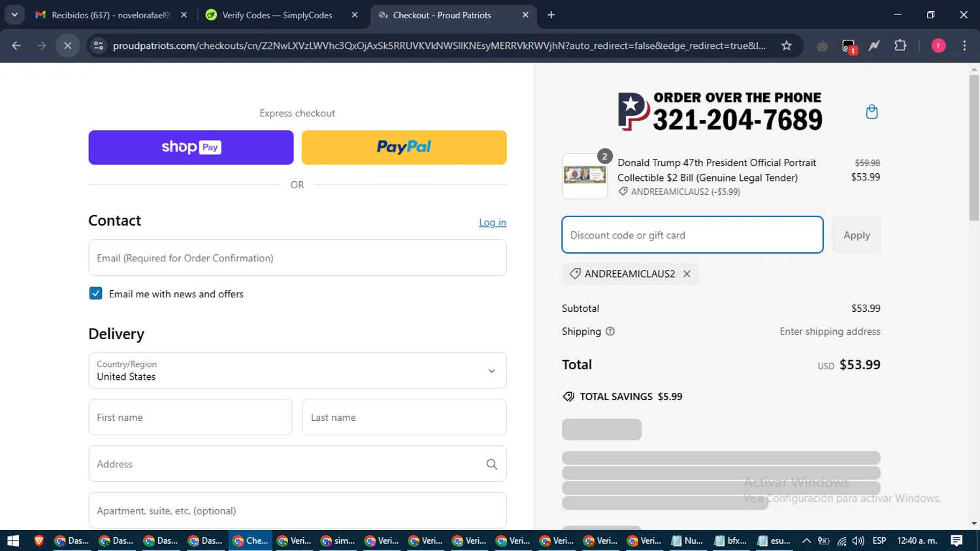Pay with PayPal
Screen dimensions: 980x551
coord(404,147)
